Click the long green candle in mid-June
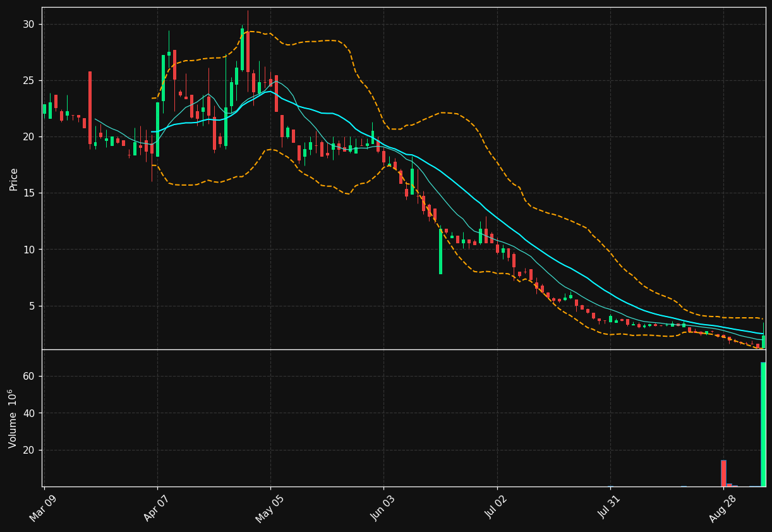Viewport: 772px width, 532px height. 440,251
